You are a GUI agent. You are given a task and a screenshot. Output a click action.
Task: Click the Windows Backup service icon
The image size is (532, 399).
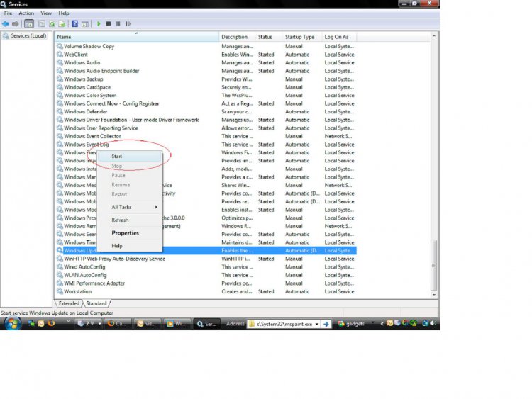coord(60,79)
